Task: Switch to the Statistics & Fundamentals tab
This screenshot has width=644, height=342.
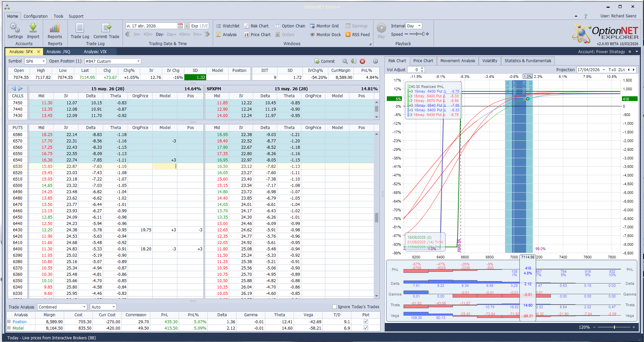Action: 528,61
